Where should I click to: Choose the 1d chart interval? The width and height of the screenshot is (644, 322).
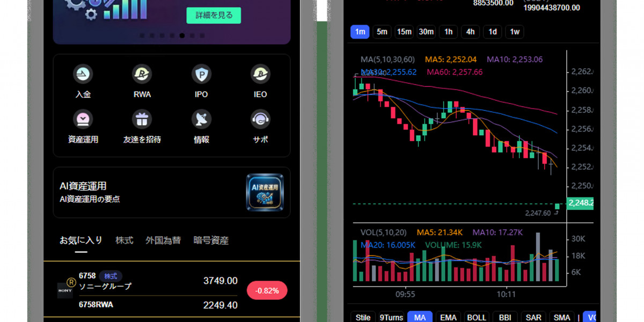(x=492, y=32)
